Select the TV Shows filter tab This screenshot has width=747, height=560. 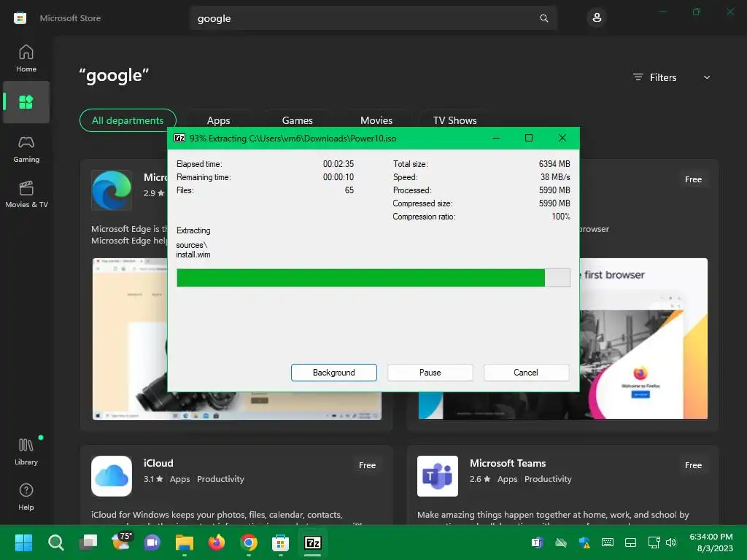coord(455,120)
